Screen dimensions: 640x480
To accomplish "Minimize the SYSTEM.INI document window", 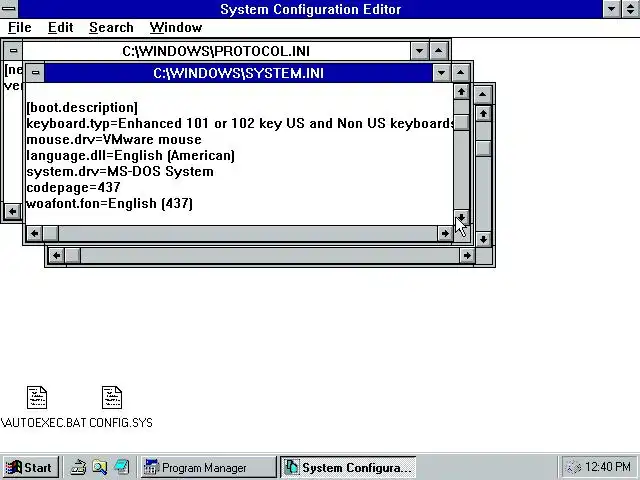I will pyautogui.click(x=441, y=73).
